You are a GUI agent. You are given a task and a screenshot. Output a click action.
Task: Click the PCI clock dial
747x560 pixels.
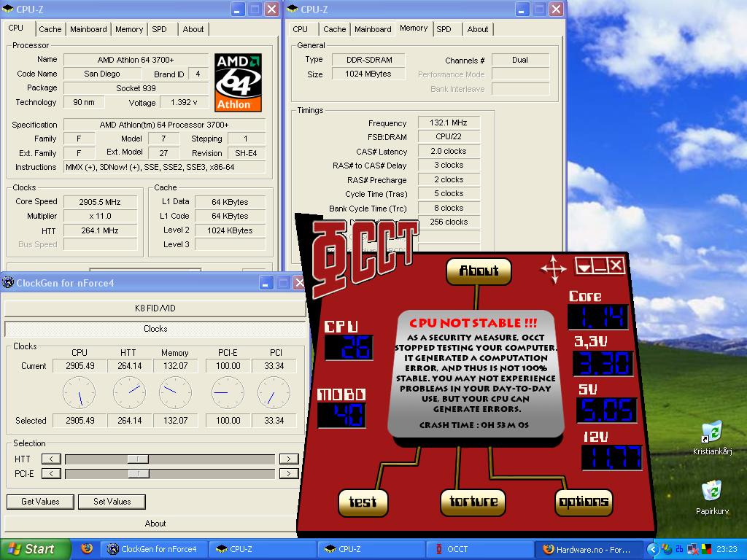pyautogui.click(x=274, y=393)
